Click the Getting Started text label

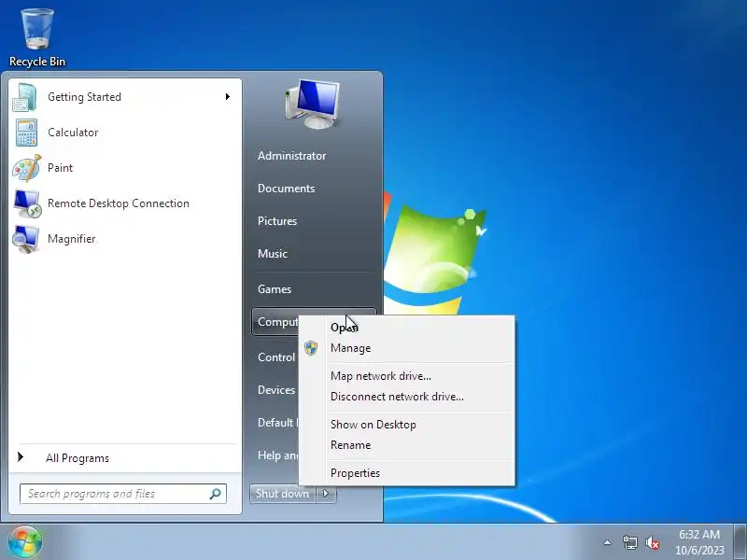84,97
